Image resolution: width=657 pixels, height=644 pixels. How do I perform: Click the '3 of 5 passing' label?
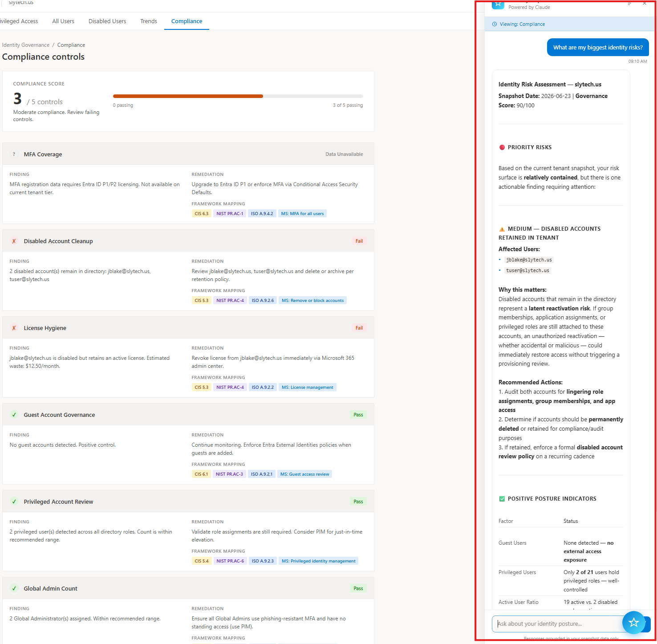point(348,105)
